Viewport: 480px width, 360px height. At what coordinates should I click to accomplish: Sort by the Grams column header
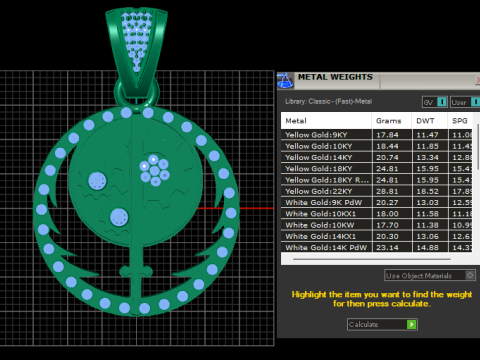[x=392, y=121]
